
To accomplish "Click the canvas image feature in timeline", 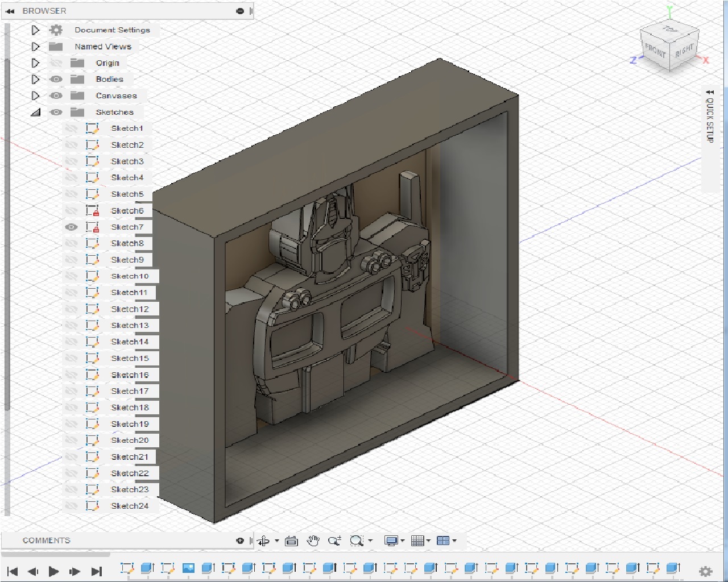I will 188,568.
